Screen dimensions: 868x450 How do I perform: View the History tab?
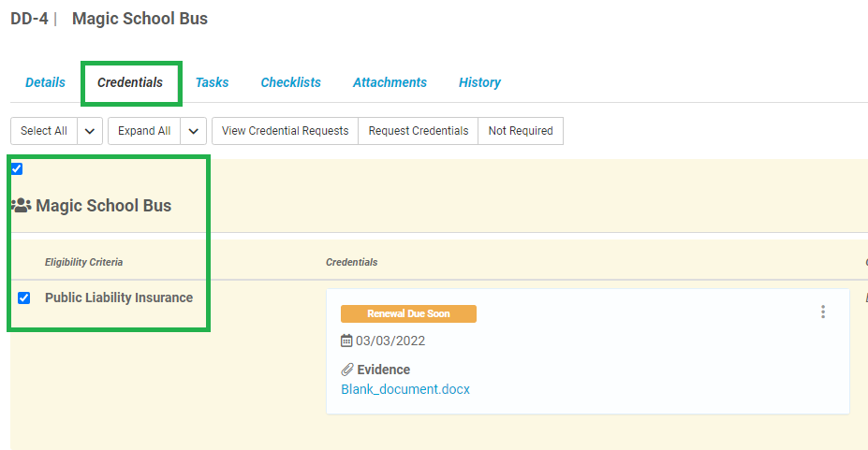[x=479, y=82]
